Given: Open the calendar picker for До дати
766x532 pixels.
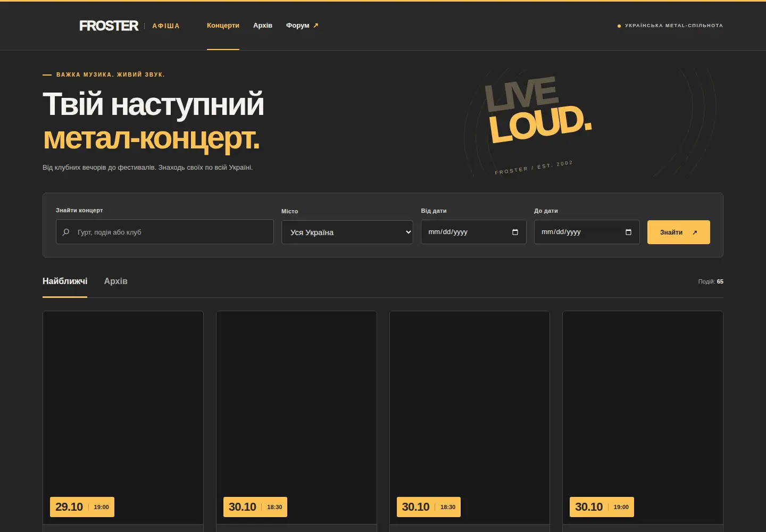Looking at the screenshot, I should tap(628, 232).
